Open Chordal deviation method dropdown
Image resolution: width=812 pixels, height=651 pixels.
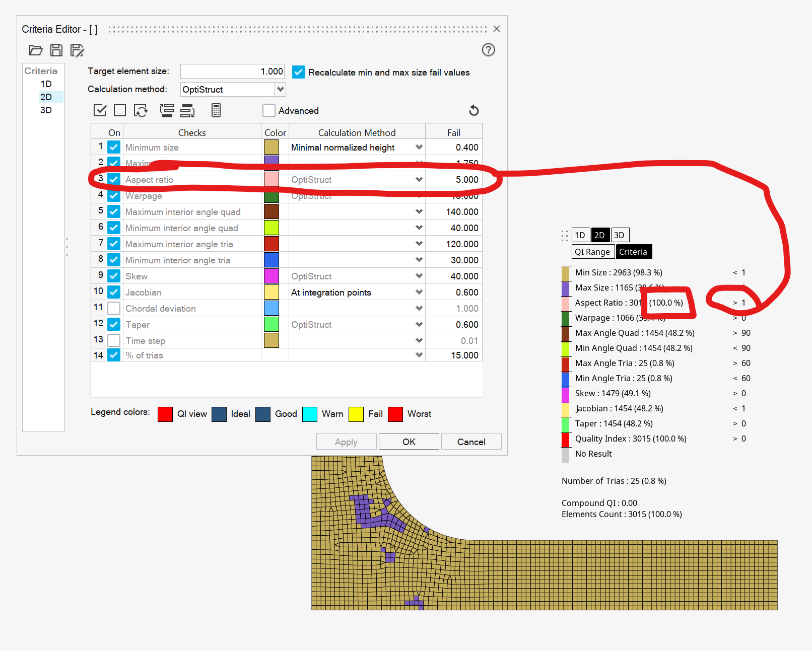pyautogui.click(x=419, y=309)
